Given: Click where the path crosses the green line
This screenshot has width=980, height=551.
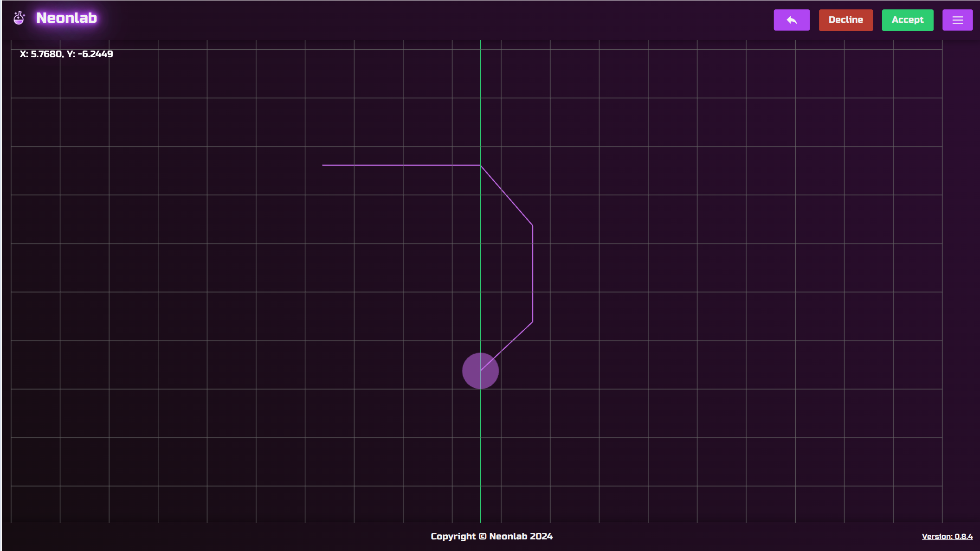Looking at the screenshot, I should (480, 164).
